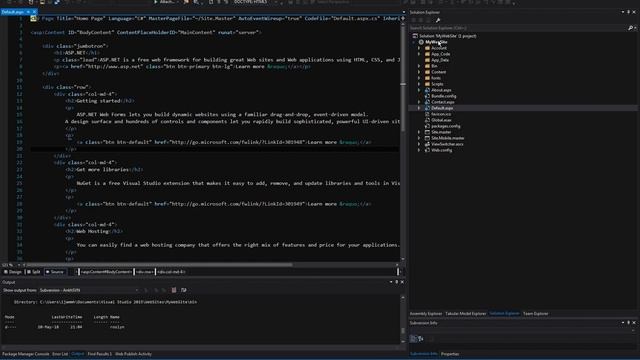Pin the Subversion Info panel
Viewport: 640px width, 360px height.
pyautogui.click(x=629, y=323)
